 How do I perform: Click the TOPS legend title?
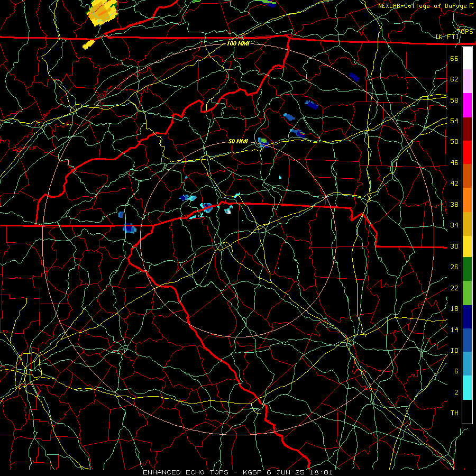tap(465, 32)
